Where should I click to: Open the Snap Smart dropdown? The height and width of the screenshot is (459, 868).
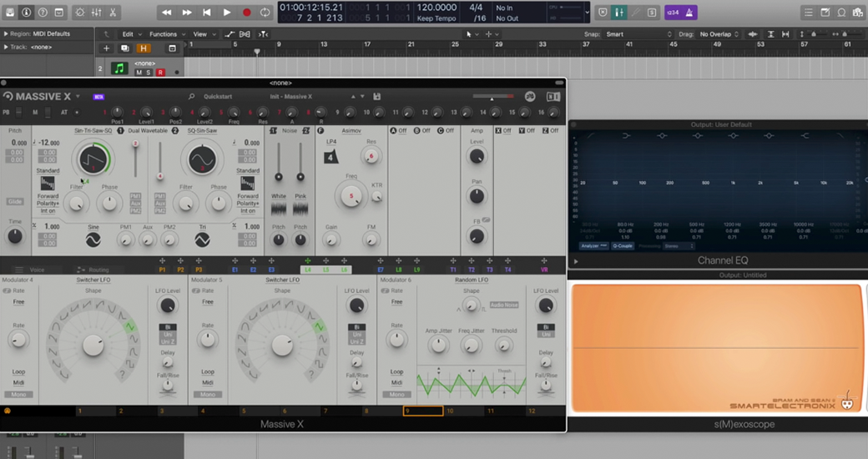tap(638, 34)
